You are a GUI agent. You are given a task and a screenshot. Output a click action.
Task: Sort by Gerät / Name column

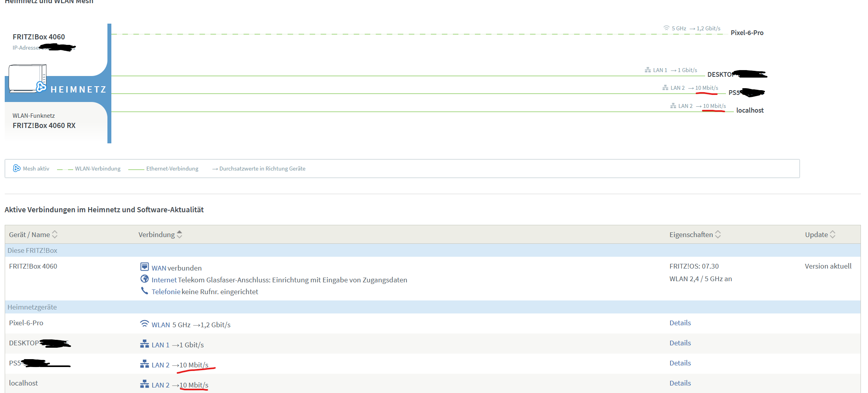(x=33, y=234)
